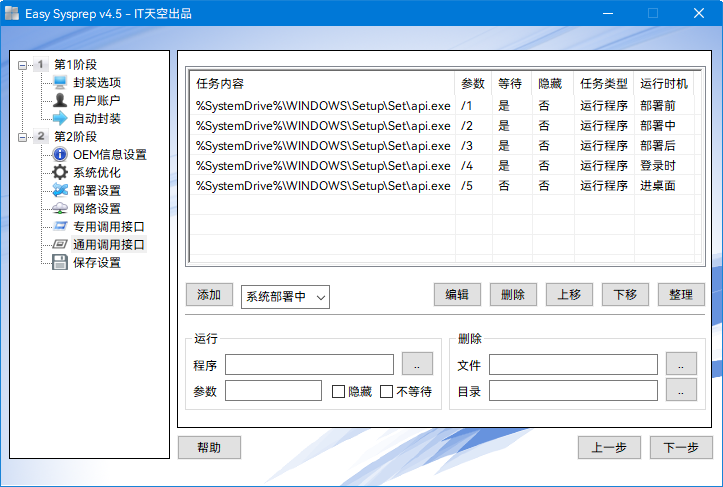The image size is (723, 487).
Task: Select 封装选项 in the tree
Action: 97,83
